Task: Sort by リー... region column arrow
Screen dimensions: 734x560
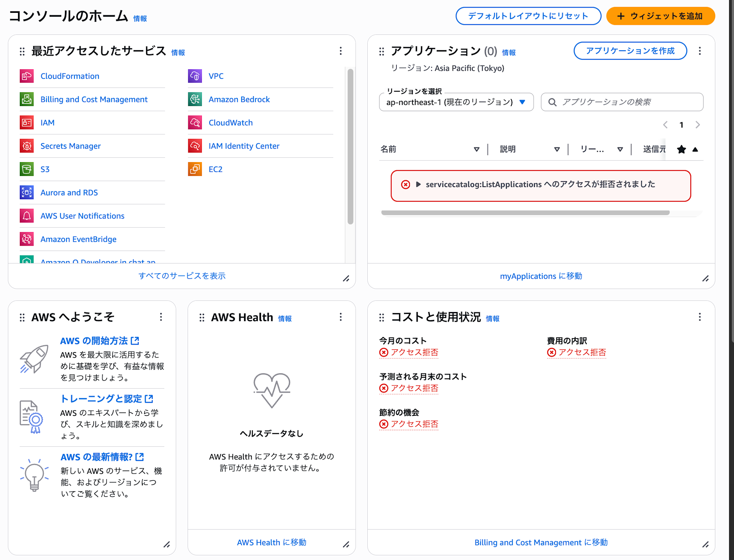Action: [x=620, y=149]
